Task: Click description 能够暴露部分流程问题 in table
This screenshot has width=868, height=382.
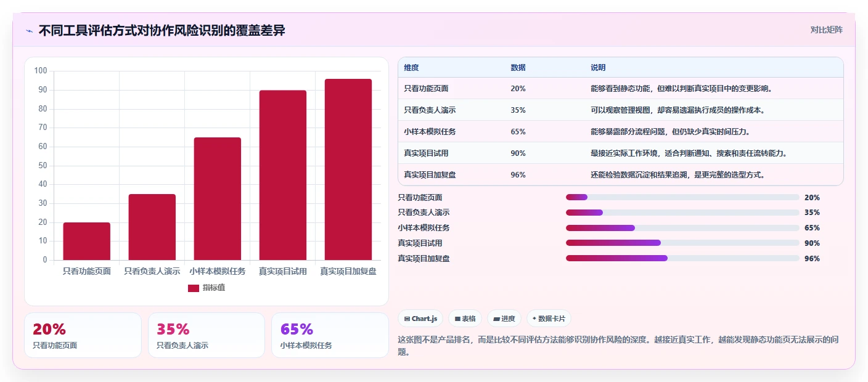Action: click(671, 132)
